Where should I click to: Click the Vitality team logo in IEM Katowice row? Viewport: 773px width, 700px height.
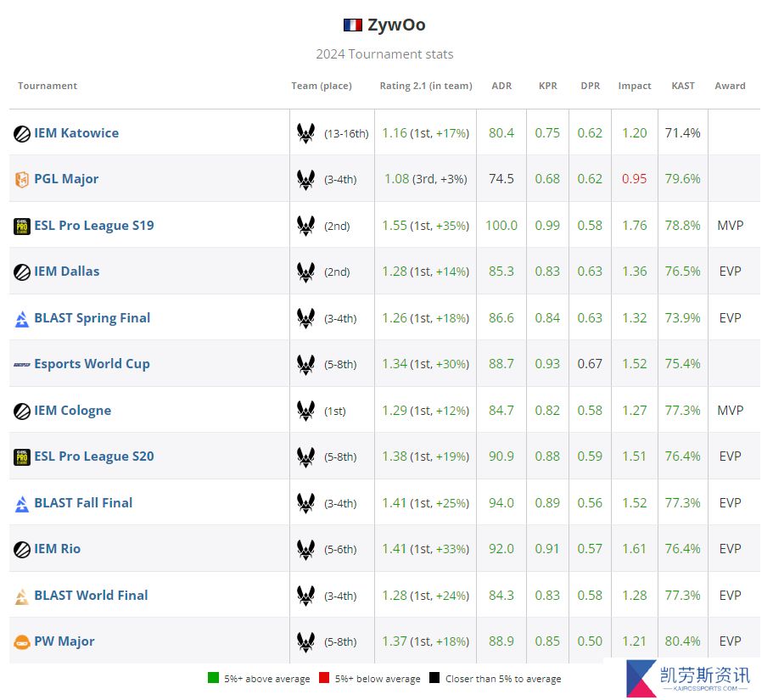[305, 133]
